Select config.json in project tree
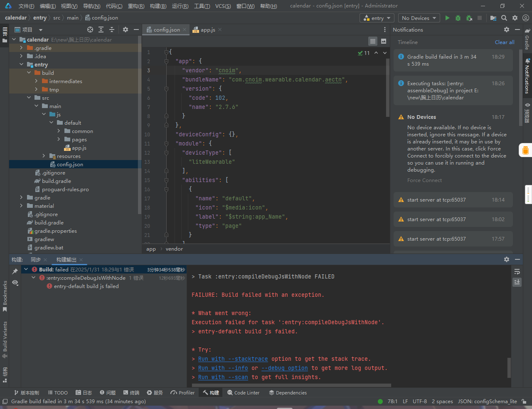The width and height of the screenshot is (532, 409). point(70,164)
